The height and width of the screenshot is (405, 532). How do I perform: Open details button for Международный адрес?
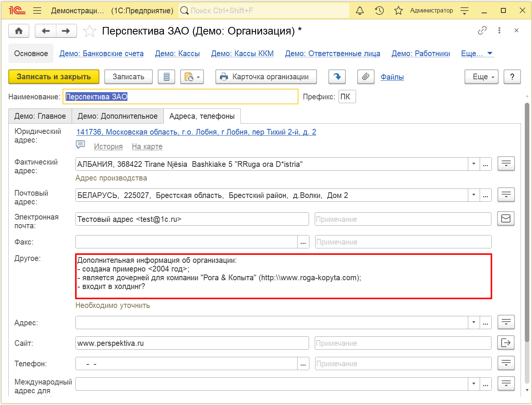(x=506, y=384)
